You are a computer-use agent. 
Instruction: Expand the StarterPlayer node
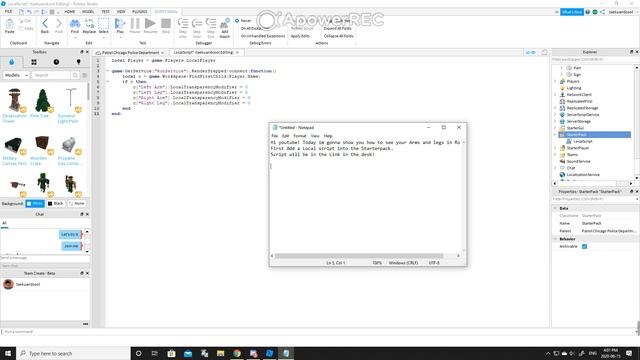555,148
